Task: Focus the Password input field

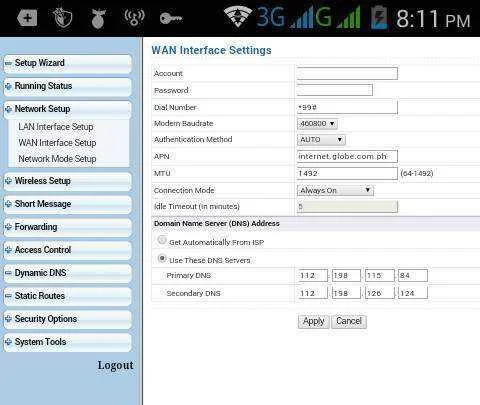Action: [335, 90]
